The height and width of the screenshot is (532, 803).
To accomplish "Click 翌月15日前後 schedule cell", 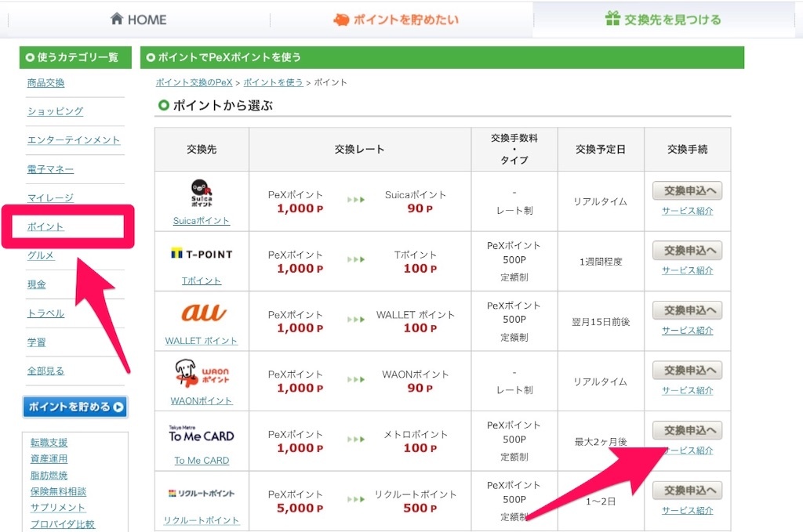I will [601, 322].
